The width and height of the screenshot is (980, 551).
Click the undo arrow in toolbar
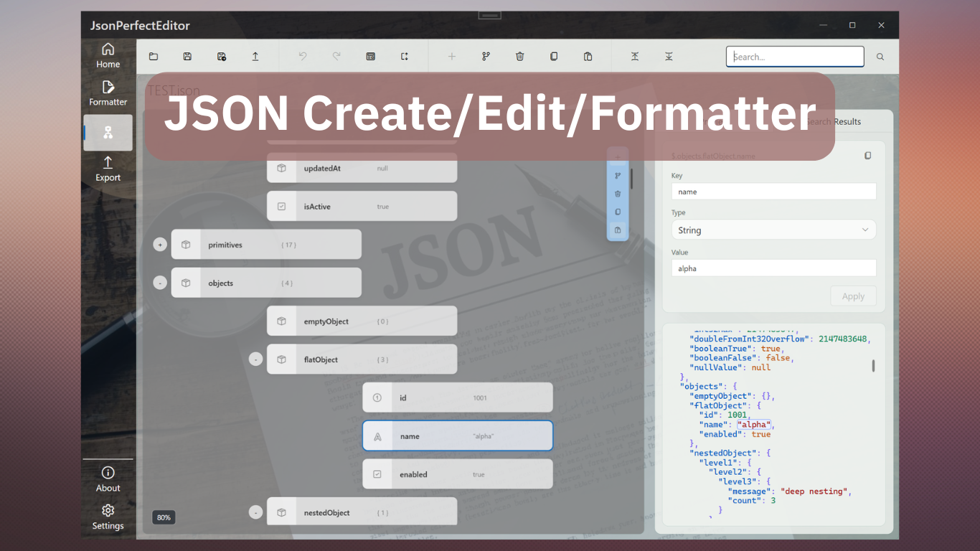point(303,57)
